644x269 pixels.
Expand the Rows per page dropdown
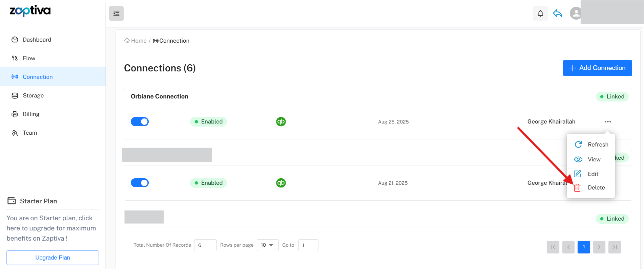click(x=267, y=245)
